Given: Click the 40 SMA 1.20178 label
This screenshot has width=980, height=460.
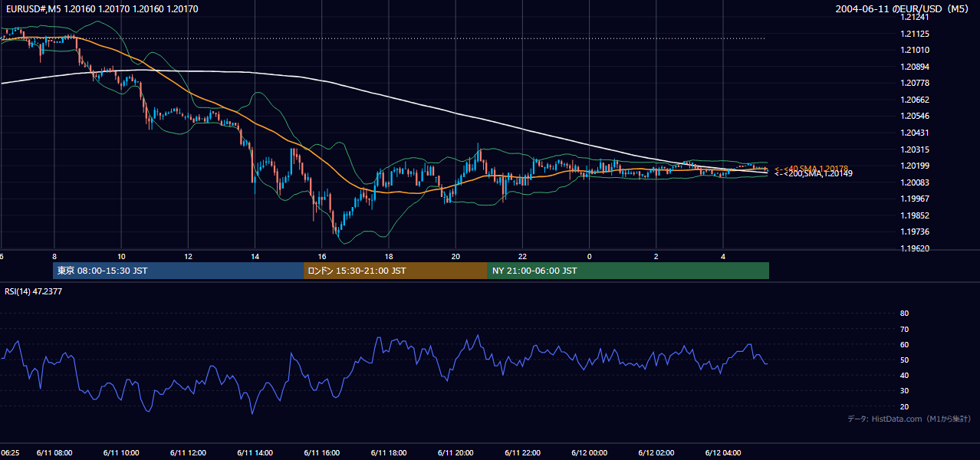Looking at the screenshot, I should (x=813, y=168).
